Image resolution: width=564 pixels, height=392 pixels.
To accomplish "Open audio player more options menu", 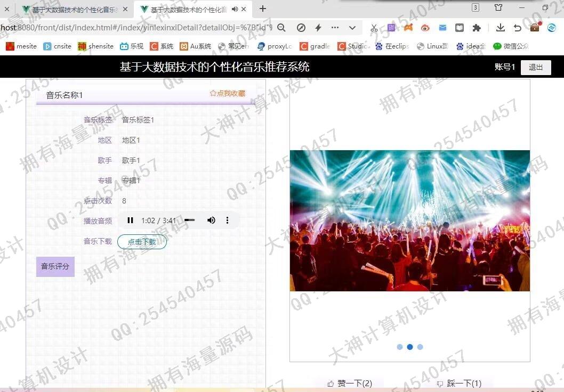I will coord(227,220).
